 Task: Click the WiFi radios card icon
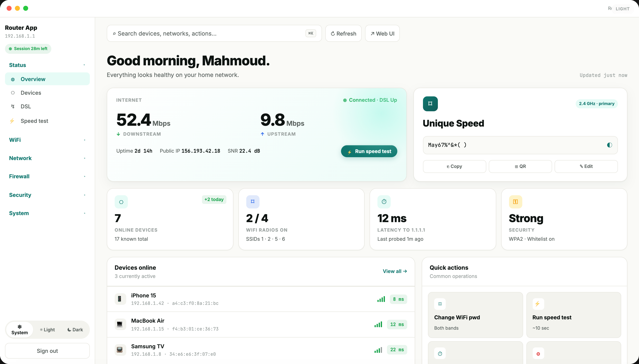253,202
